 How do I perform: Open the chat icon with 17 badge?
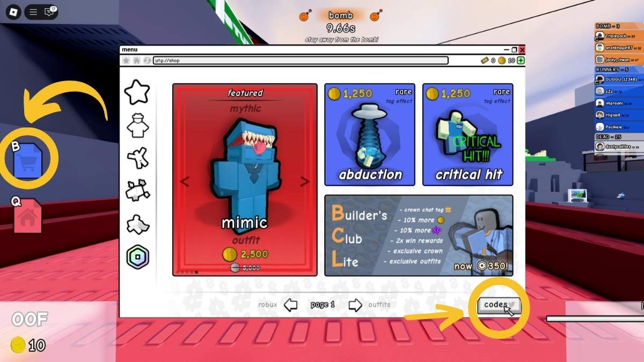coord(50,12)
